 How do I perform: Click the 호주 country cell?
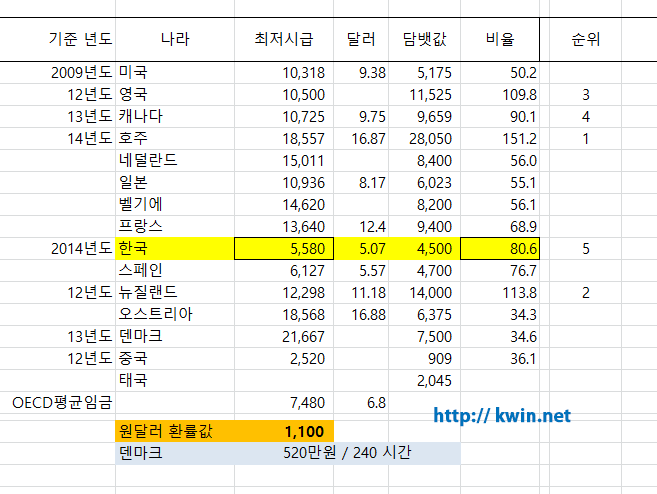click(174, 138)
